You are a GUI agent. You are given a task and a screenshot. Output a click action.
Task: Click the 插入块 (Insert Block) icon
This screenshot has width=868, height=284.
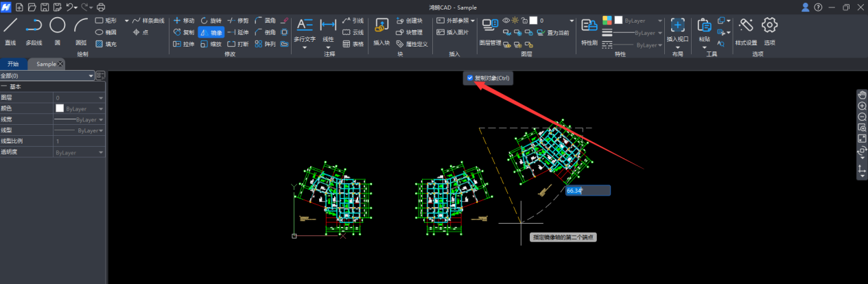click(381, 30)
